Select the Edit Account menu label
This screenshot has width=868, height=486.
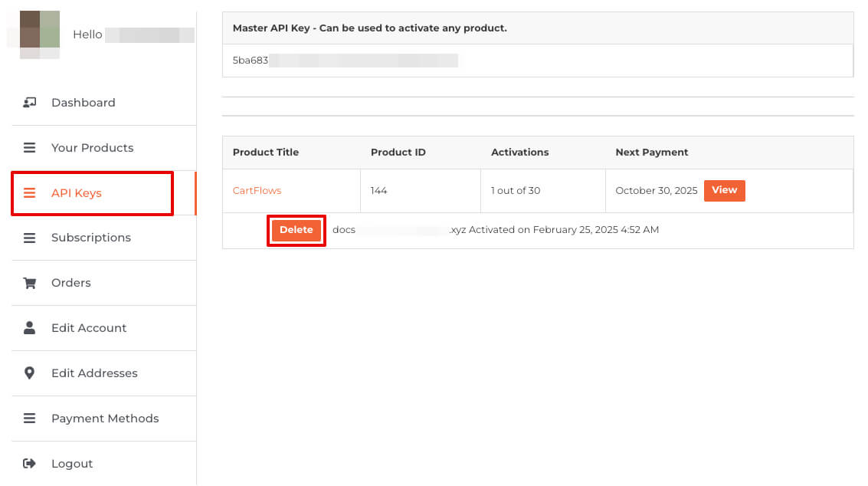click(89, 328)
